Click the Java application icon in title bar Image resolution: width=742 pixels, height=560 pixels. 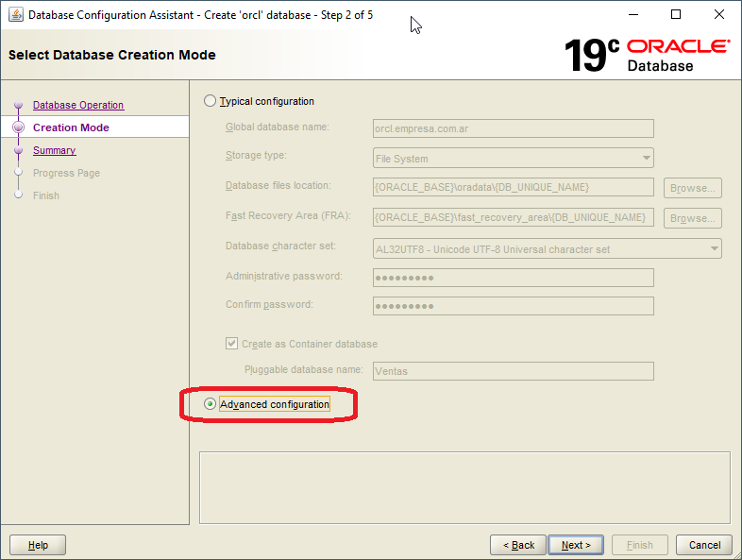click(16, 15)
